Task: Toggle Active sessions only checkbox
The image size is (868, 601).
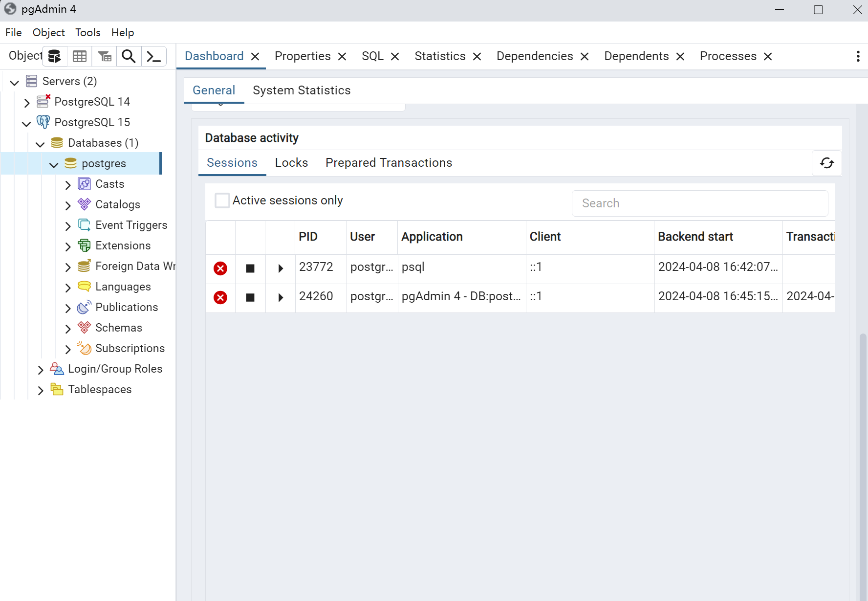Action: pyautogui.click(x=222, y=200)
